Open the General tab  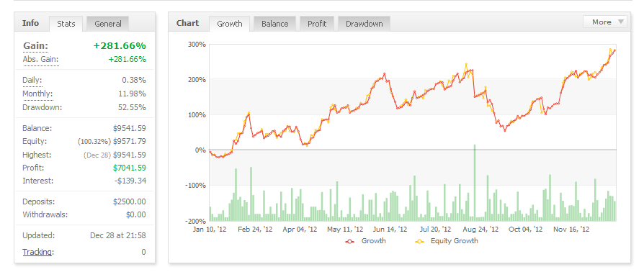pos(107,24)
